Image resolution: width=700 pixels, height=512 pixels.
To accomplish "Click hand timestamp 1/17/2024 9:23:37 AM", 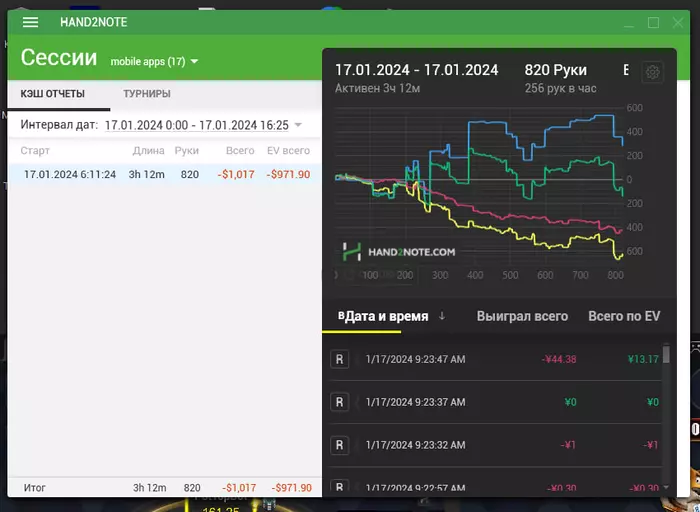I will pos(415,402).
